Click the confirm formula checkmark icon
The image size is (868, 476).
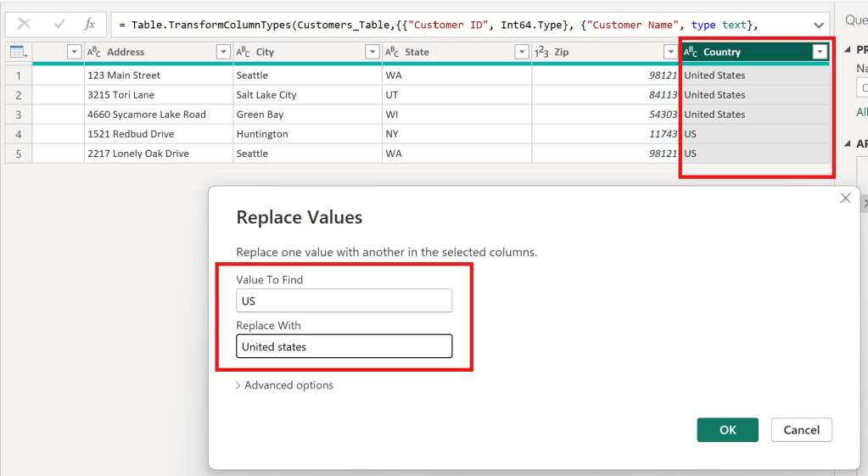[59, 25]
